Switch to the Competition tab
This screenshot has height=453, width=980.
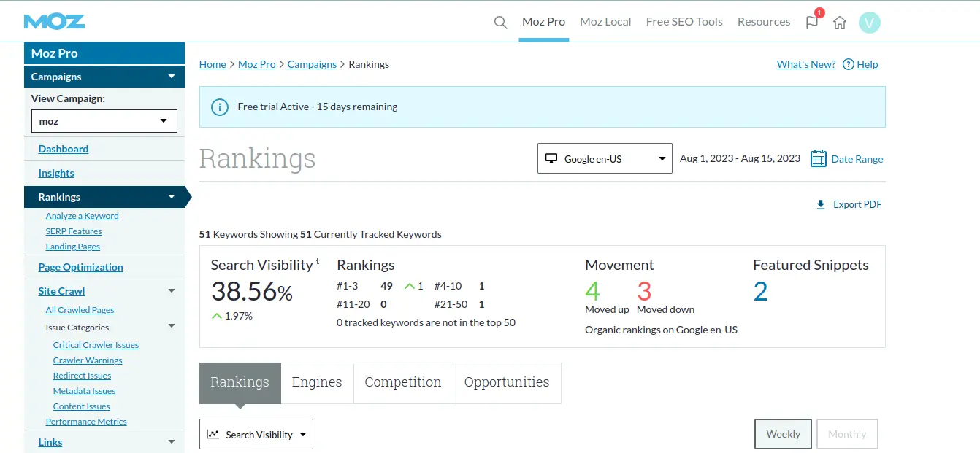pyautogui.click(x=403, y=383)
